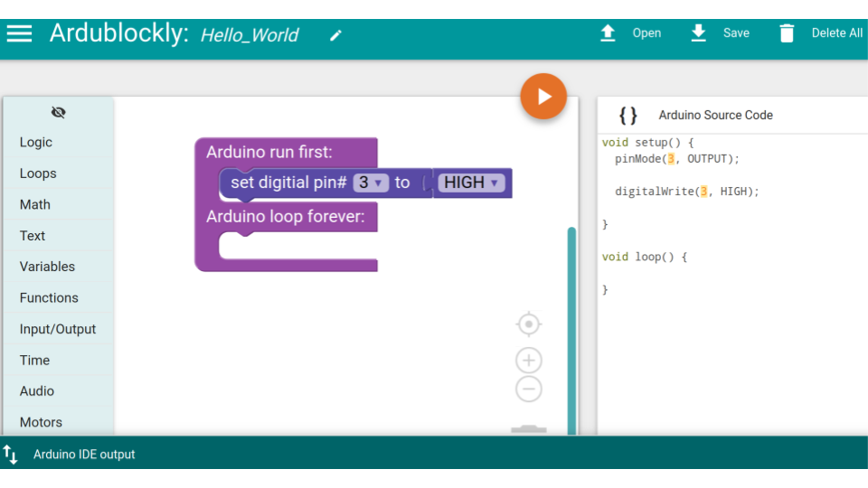The image size is (868, 488).
Task: Select the Logic toolbox category
Action: pyautogui.click(x=36, y=142)
